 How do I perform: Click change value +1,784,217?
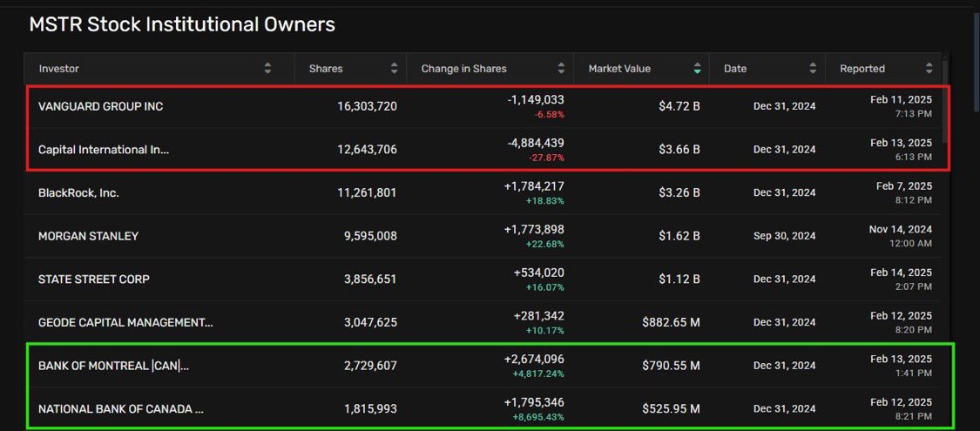pyautogui.click(x=534, y=186)
